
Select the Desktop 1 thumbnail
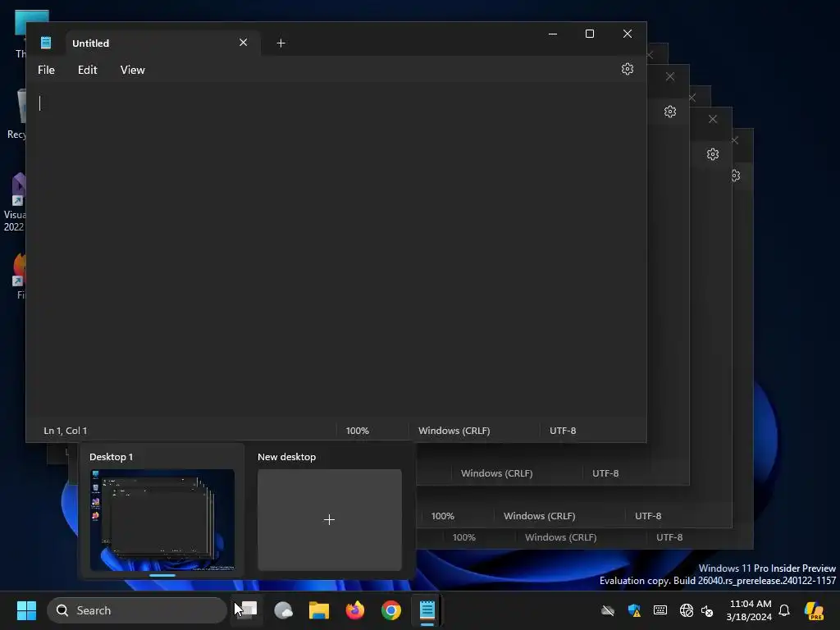click(x=162, y=519)
